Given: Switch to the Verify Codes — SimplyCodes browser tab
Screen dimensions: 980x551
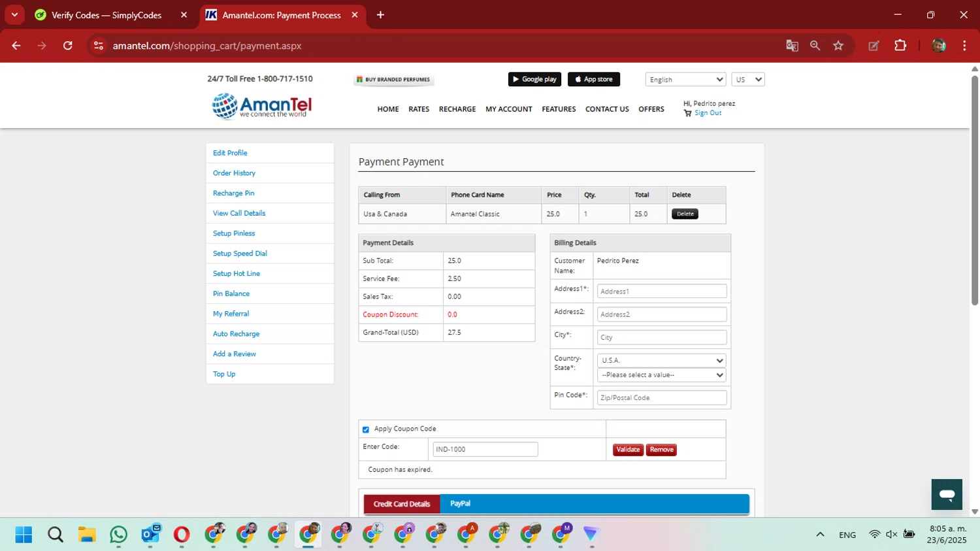Looking at the screenshot, I should pyautogui.click(x=106, y=15).
